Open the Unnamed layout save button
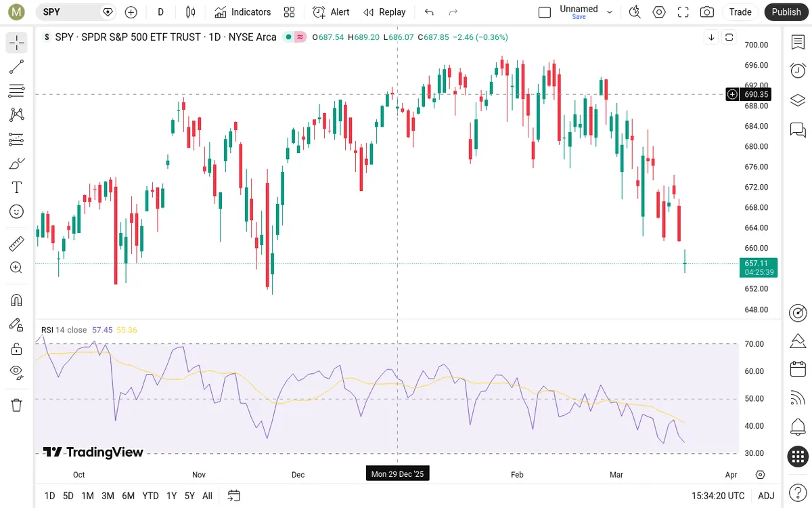The width and height of the screenshot is (812, 508). pyautogui.click(x=579, y=12)
